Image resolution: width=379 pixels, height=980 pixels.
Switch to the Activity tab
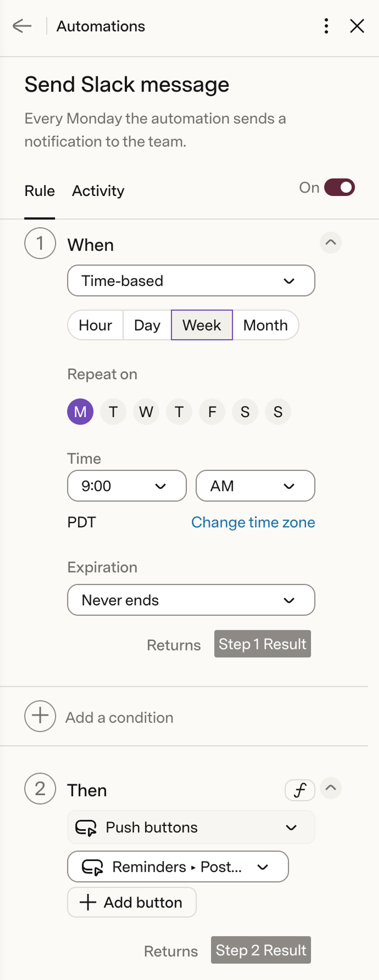tap(98, 191)
